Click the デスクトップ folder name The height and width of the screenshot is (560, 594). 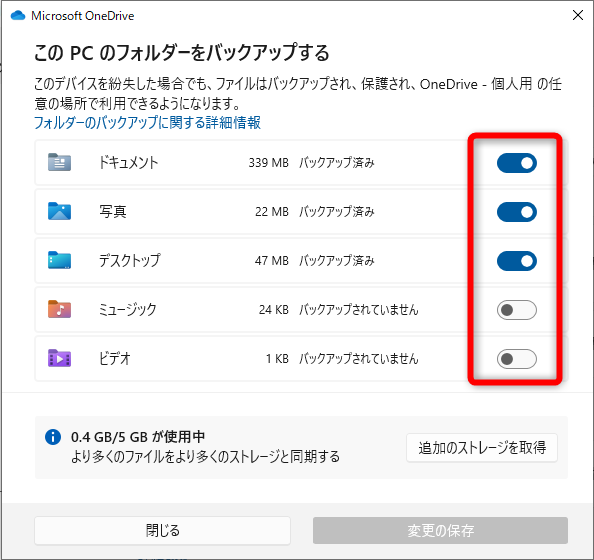130,260
